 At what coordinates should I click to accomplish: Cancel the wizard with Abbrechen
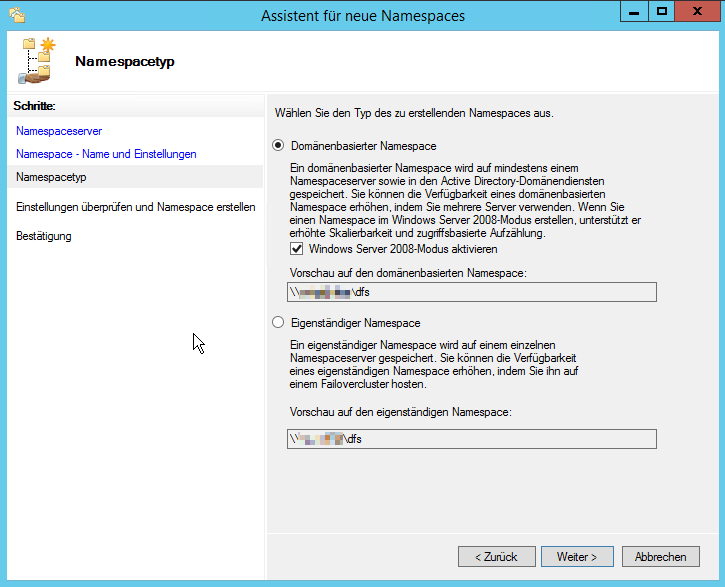pyautogui.click(x=660, y=557)
